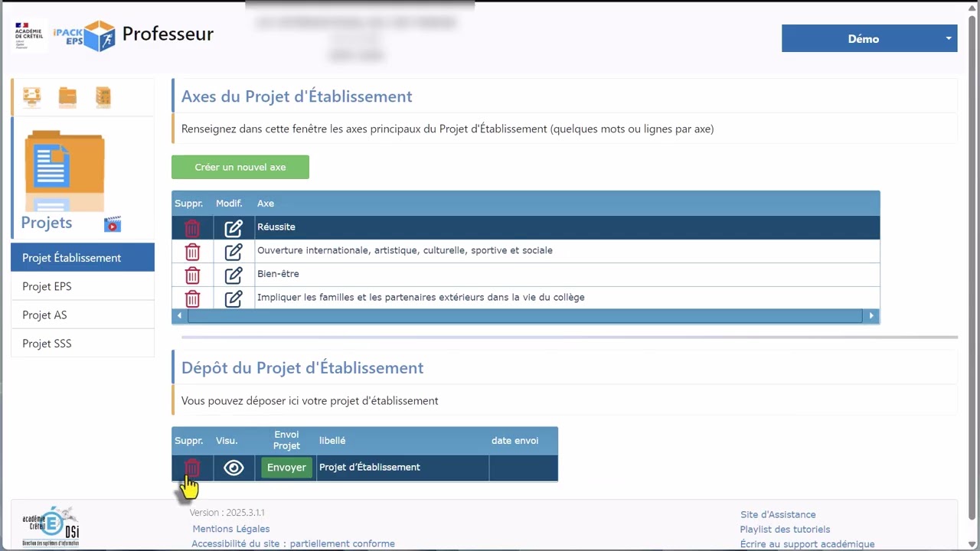
Task: Delete the Ouverture internationale axis
Action: pyautogui.click(x=192, y=251)
